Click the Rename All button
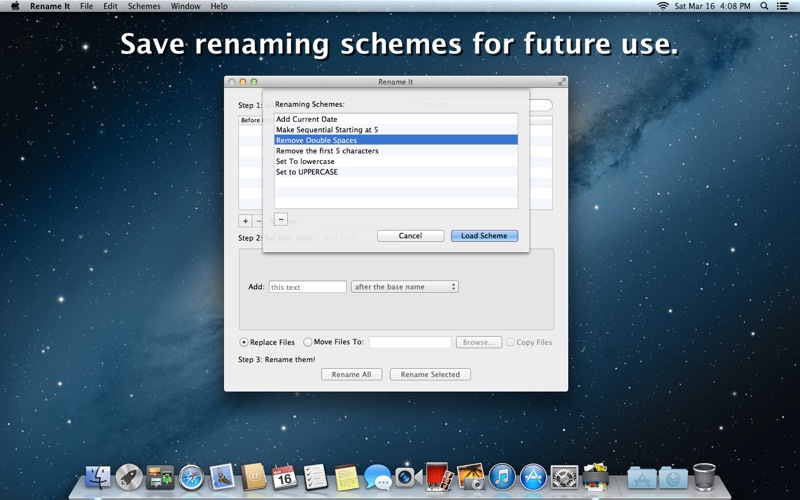This screenshot has width=800, height=500. pos(352,374)
